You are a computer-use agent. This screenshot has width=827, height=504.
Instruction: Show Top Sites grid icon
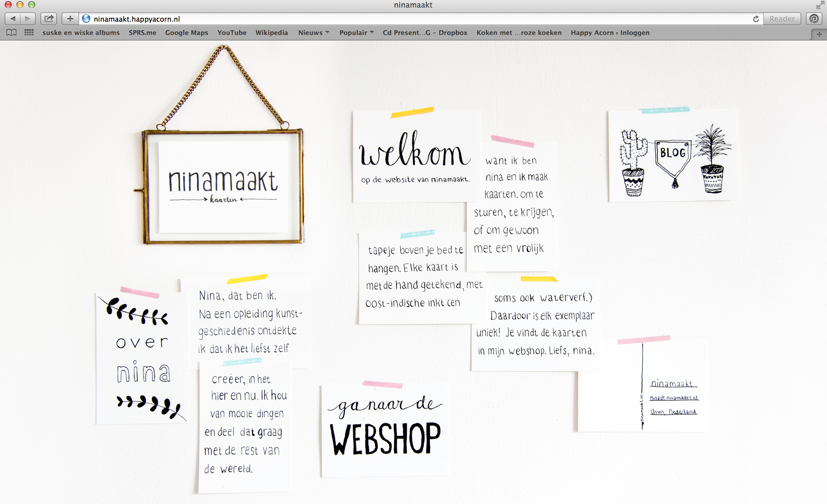29,33
